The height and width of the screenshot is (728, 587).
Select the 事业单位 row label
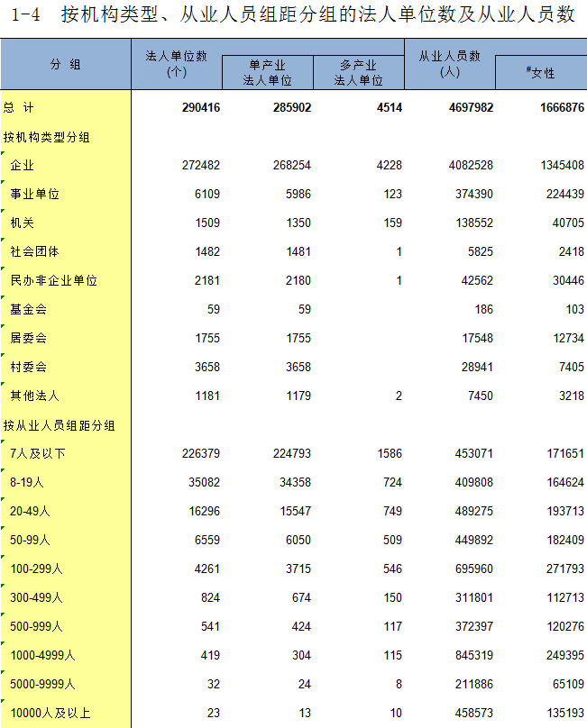click(35, 194)
